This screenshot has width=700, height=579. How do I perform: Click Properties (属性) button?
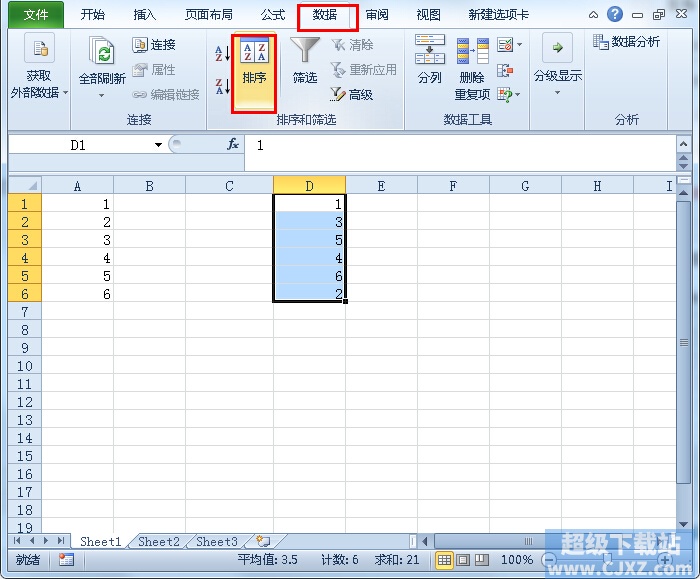pyautogui.click(x=154, y=70)
